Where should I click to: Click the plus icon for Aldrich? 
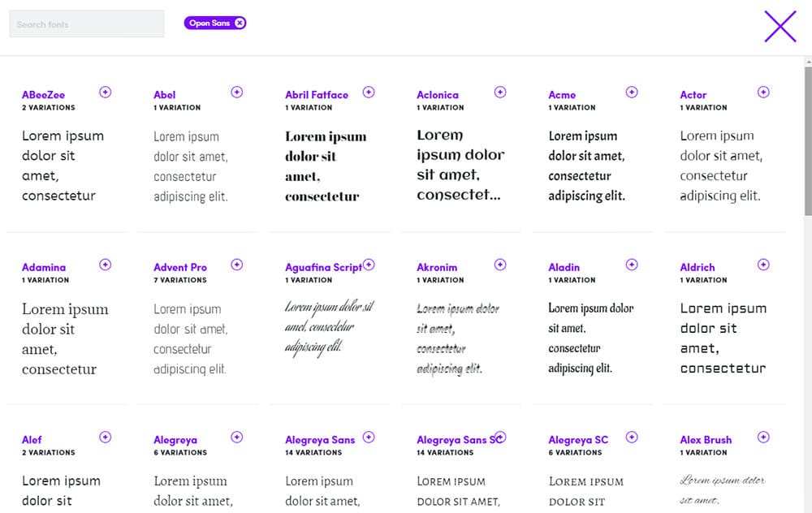763,265
